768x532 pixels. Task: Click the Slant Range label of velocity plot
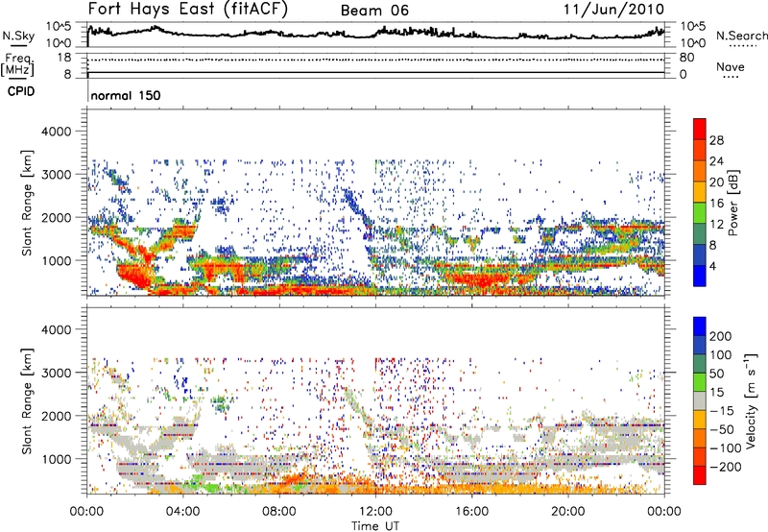click(27, 400)
